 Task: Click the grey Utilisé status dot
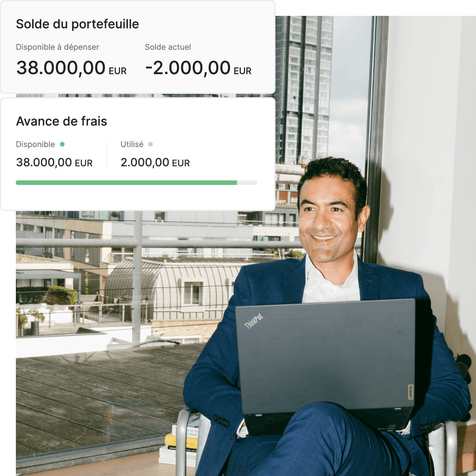tap(150, 144)
